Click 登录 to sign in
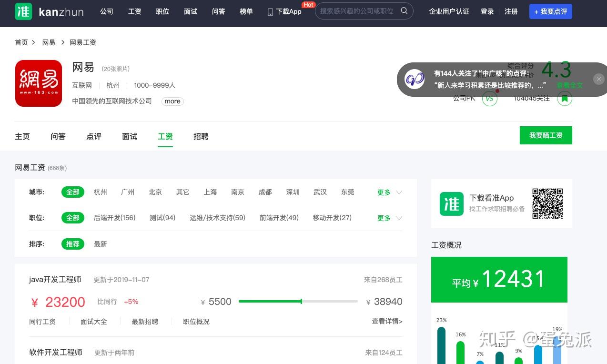 pos(487,11)
